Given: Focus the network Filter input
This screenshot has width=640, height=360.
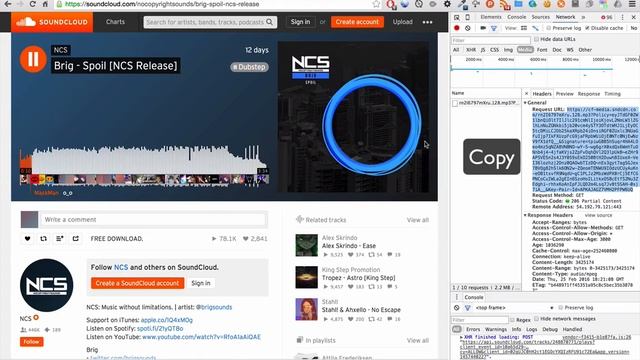Looking at the screenshot, I should (x=491, y=40).
